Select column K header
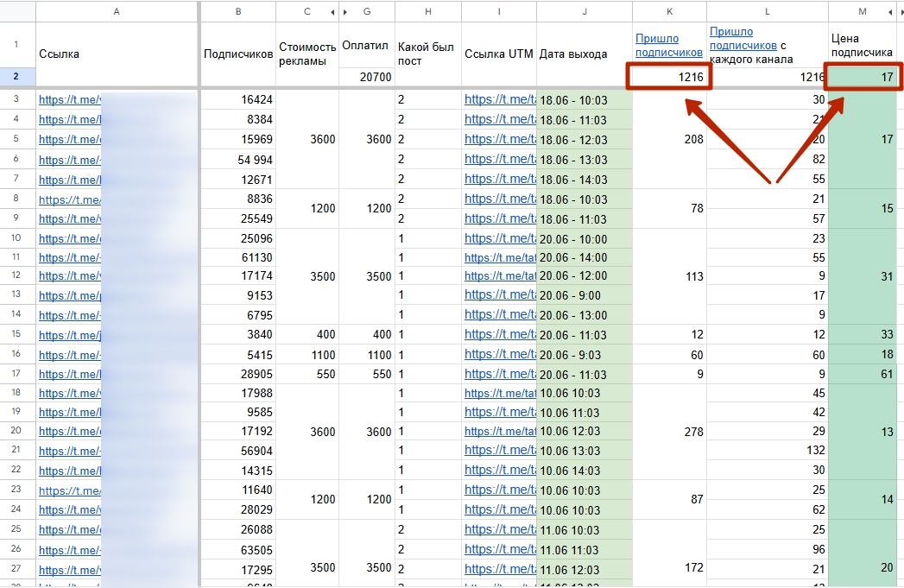This screenshot has width=904, height=588. [669, 11]
